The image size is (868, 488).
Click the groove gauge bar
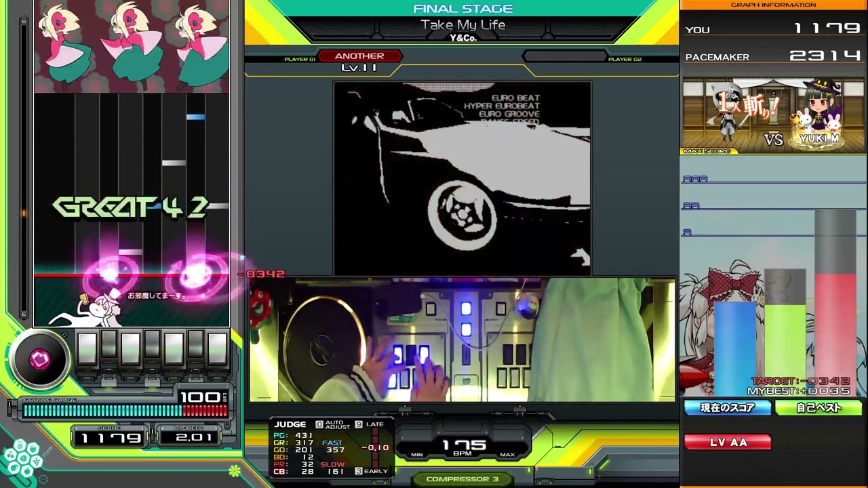pos(125,410)
